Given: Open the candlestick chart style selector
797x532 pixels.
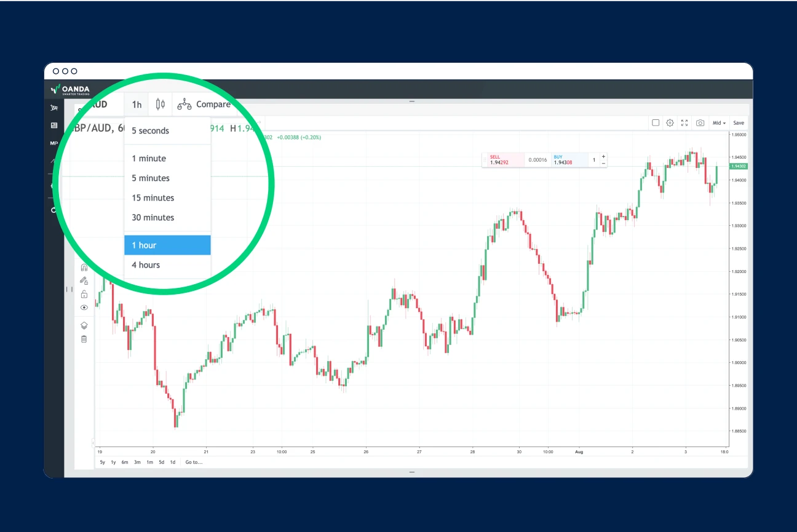Looking at the screenshot, I should coord(160,105).
